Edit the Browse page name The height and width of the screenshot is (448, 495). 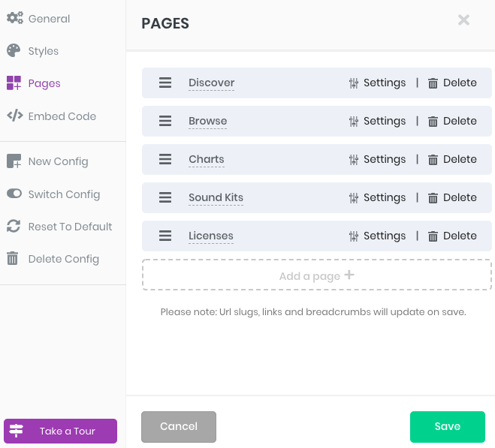pyautogui.click(x=208, y=121)
